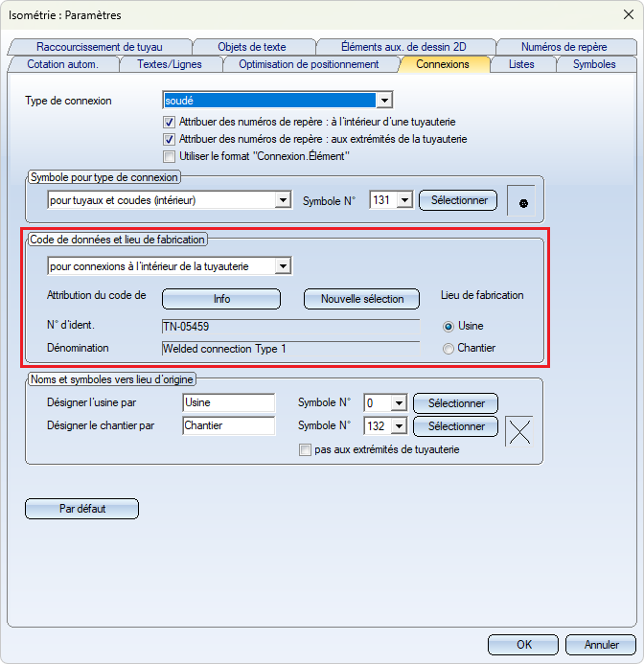Confirm with the OK button
Viewport: 644px width, 664px height.
[x=523, y=645]
